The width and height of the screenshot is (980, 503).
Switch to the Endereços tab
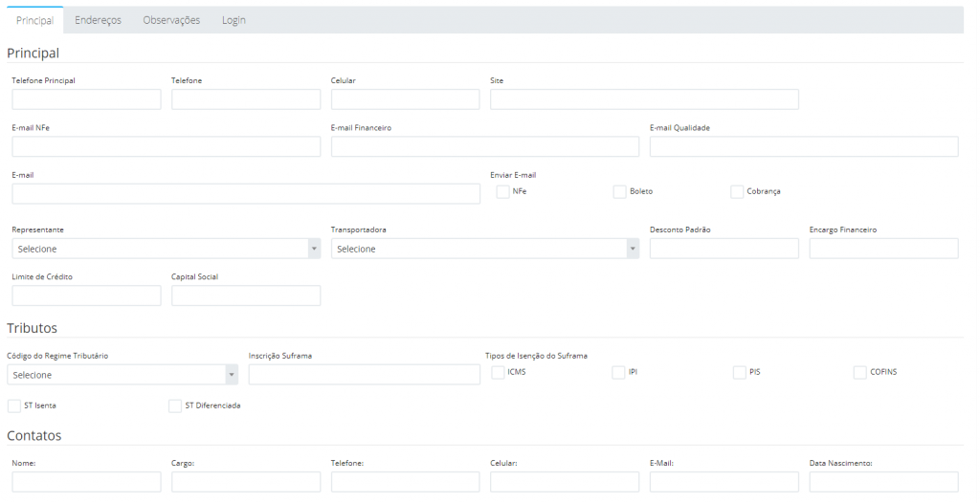[99, 20]
